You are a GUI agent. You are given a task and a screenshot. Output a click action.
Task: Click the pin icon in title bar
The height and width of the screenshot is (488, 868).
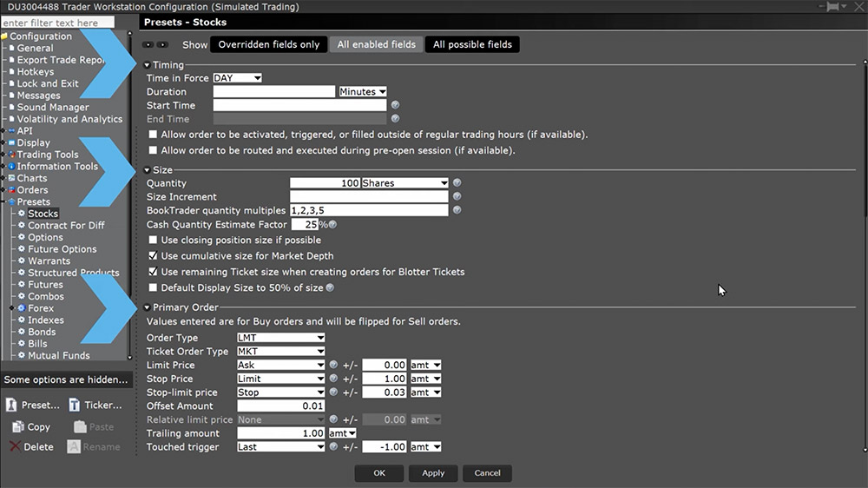pyautogui.click(x=832, y=7)
